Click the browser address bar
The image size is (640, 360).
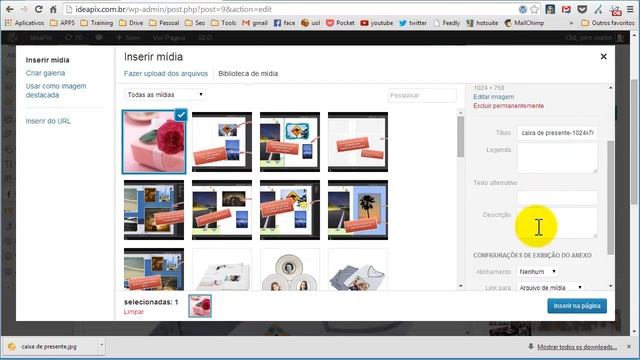[292, 9]
